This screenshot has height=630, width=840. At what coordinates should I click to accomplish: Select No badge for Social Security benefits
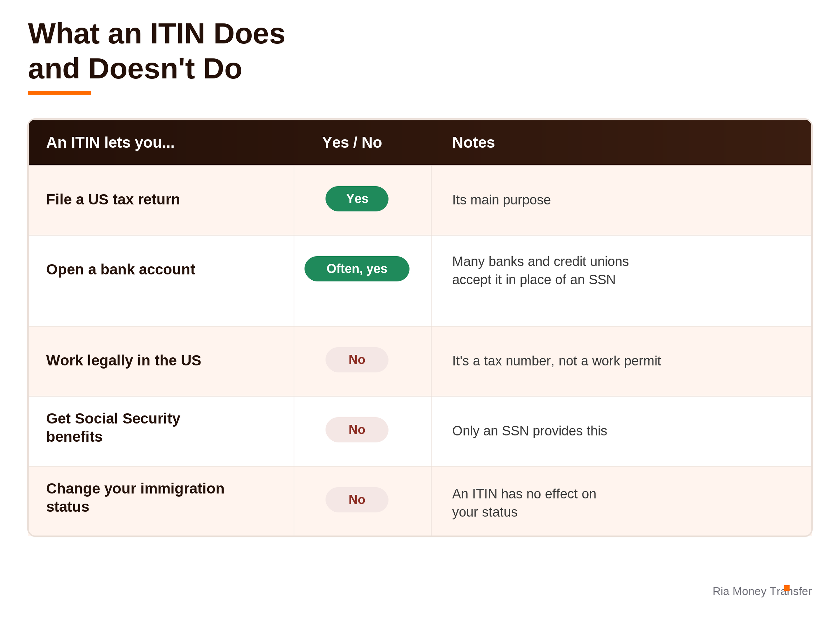click(357, 430)
